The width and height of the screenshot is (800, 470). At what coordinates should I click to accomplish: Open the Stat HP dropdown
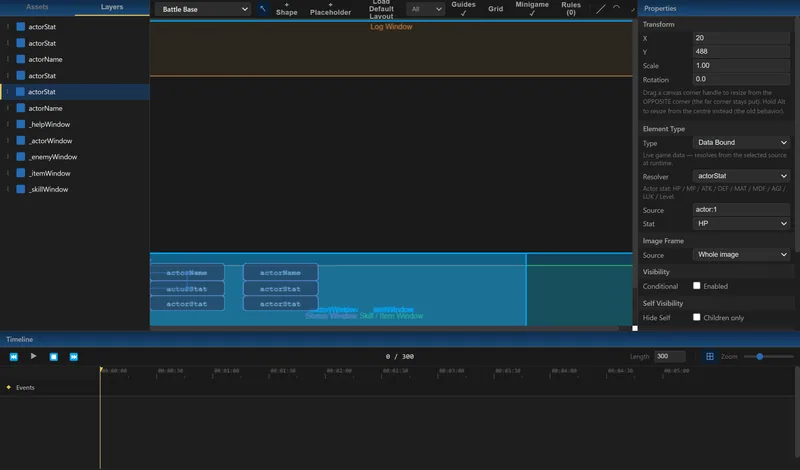[741, 224]
